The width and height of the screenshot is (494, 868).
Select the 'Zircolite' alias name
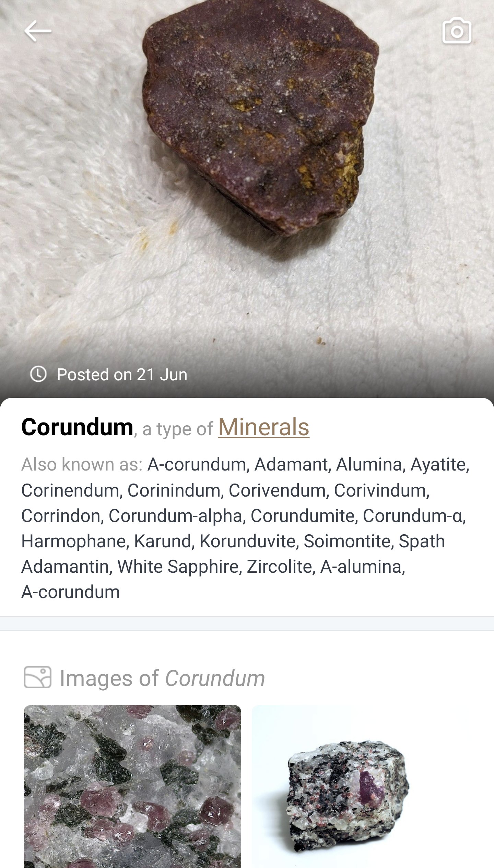click(279, 566)
